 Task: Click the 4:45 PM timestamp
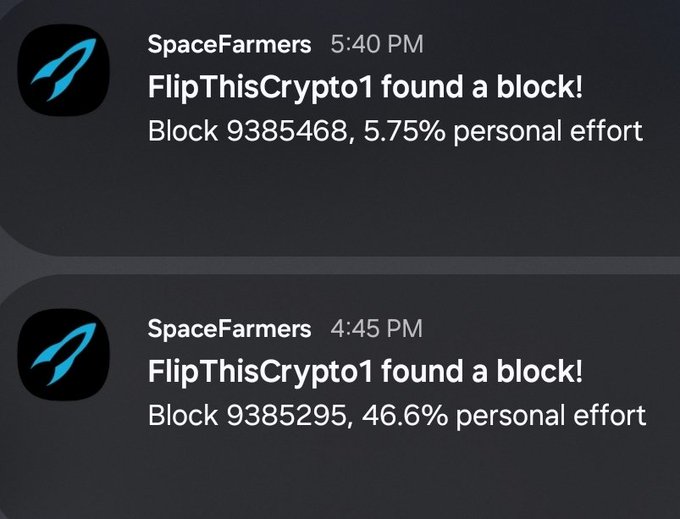(376, 329)
